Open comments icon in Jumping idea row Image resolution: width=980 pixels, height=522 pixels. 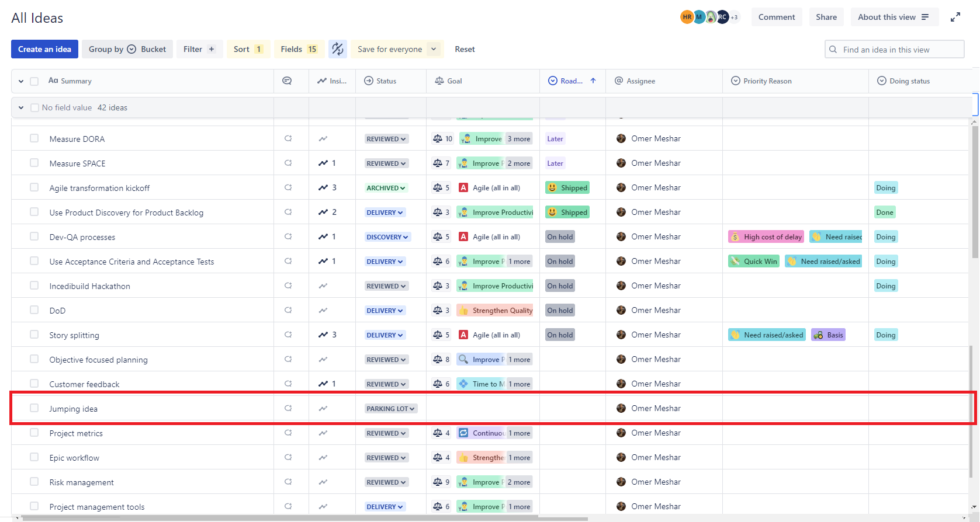tap(288, 408)
